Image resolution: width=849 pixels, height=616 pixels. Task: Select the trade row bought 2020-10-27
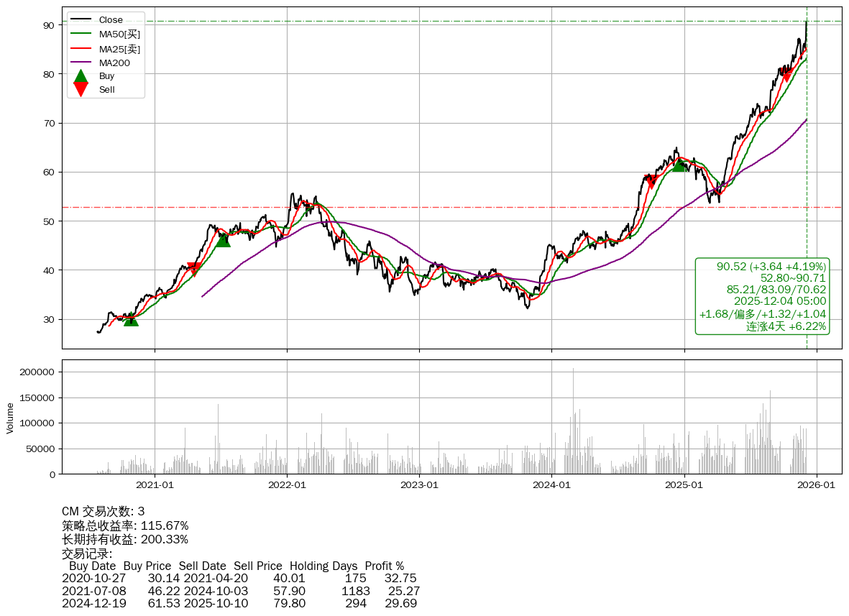coord(239,579)
